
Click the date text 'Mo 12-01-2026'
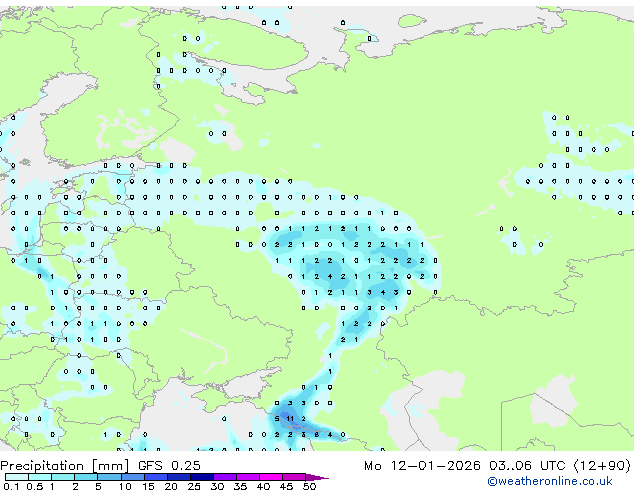click(x=422, y=466)
